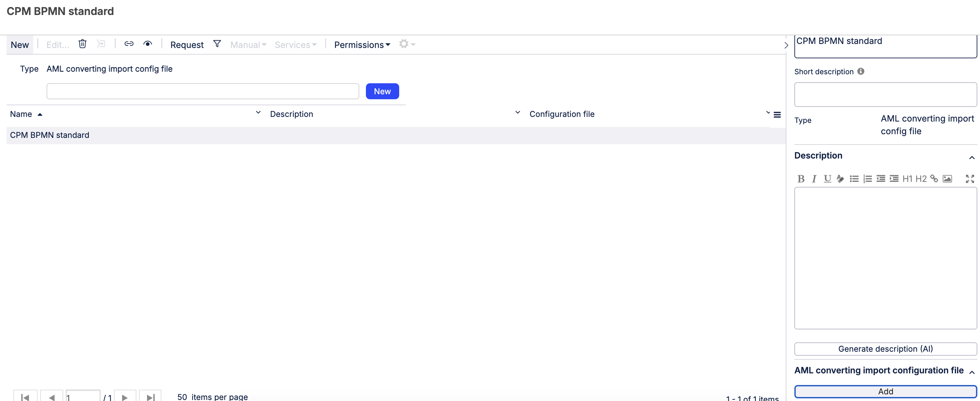The image size is (980, 401).
Task: Click the search input field beside New
Action: click(x=203, y=91)
